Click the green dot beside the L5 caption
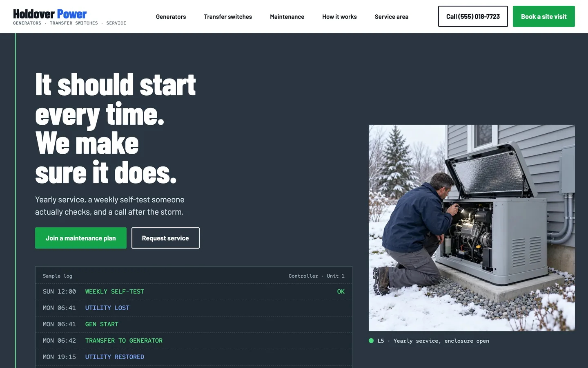The height and width of the screenshot is (368, 588). [371, 341]
